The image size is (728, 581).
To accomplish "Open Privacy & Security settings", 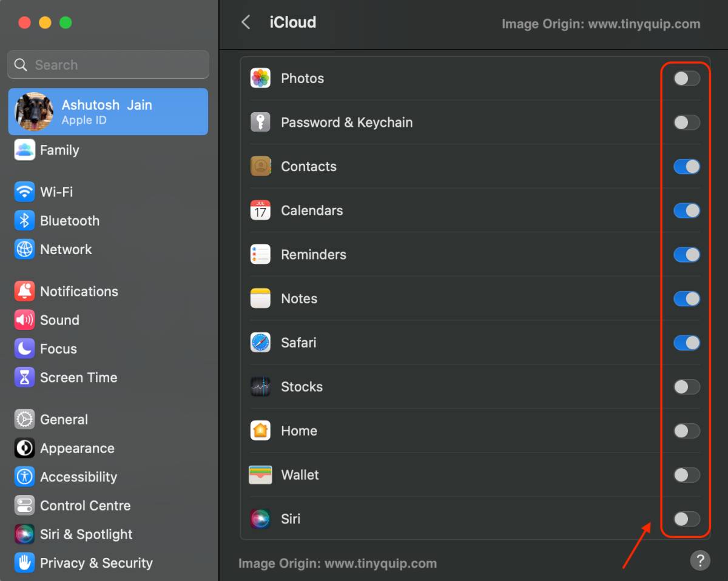I will pyautogui.click(x=96, y=563).
